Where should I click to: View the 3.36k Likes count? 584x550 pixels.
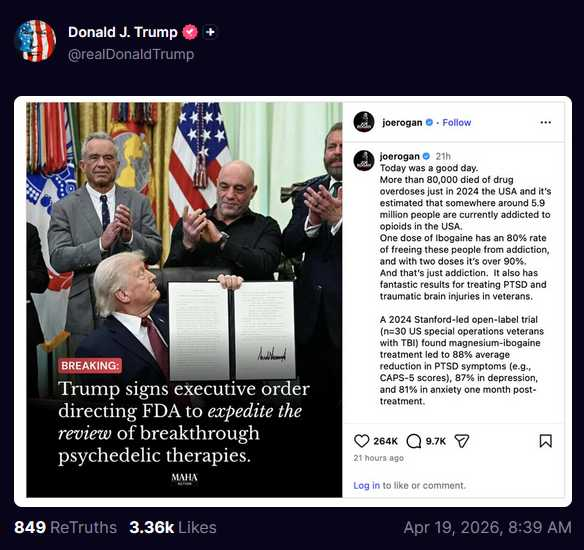pos(173,528)
